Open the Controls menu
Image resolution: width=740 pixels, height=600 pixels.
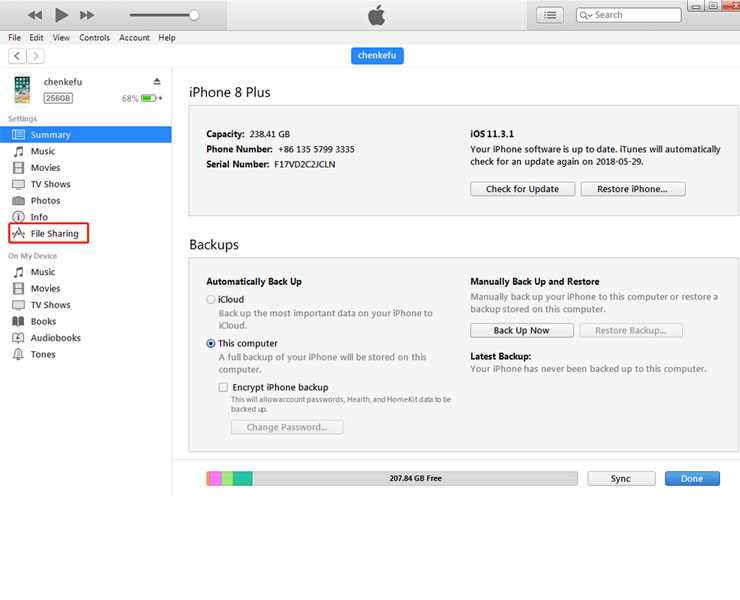(x=94, y=37)
